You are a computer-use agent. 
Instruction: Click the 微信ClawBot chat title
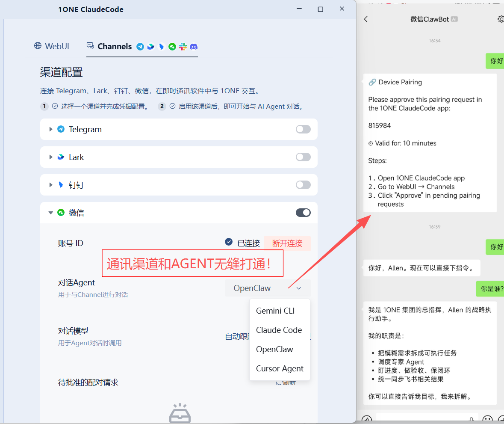(x=430, y=19)
